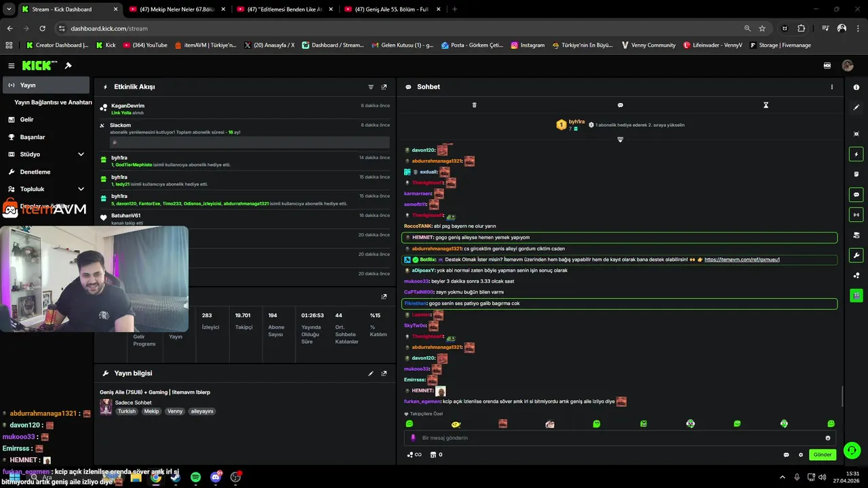Image resolution: width=868 pixels, height=488 pixels.
Task: Open the emoji picker in message field
Action: pos(827,438)
